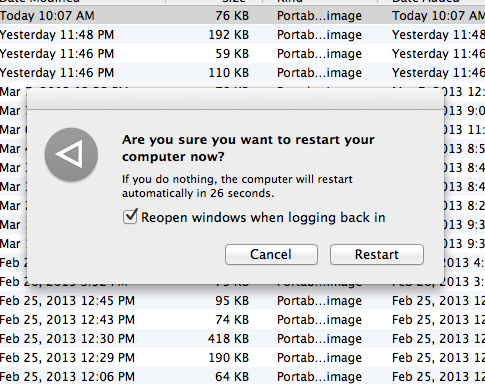Click the modified date 'Feb 25, 2013 12:45 PM'
The width and height of the screenshot is (485, 384).
(x=67, y=301)
